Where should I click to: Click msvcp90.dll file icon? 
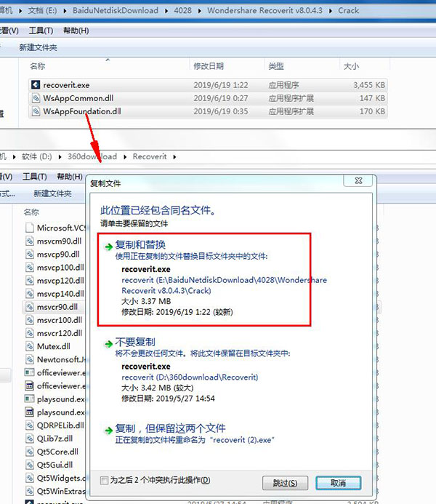click(x=30, y=254)
